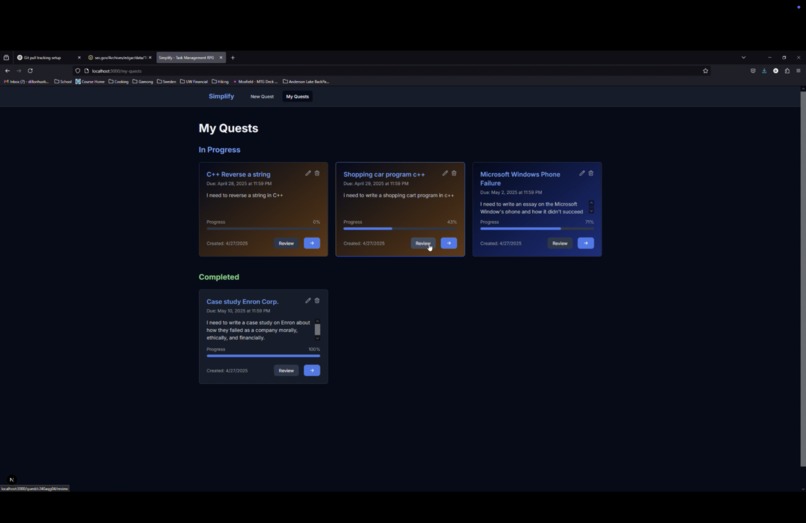Screen dimensions: 806x523
Task: Click the main page vertical scrollbar
Action: [803, 278]
